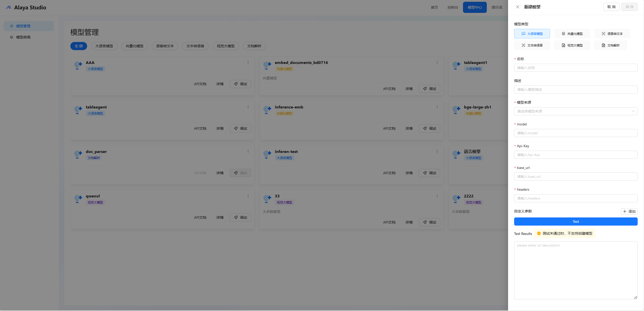Click 调试 rocket button on qwenvl card

coord(240,217)
